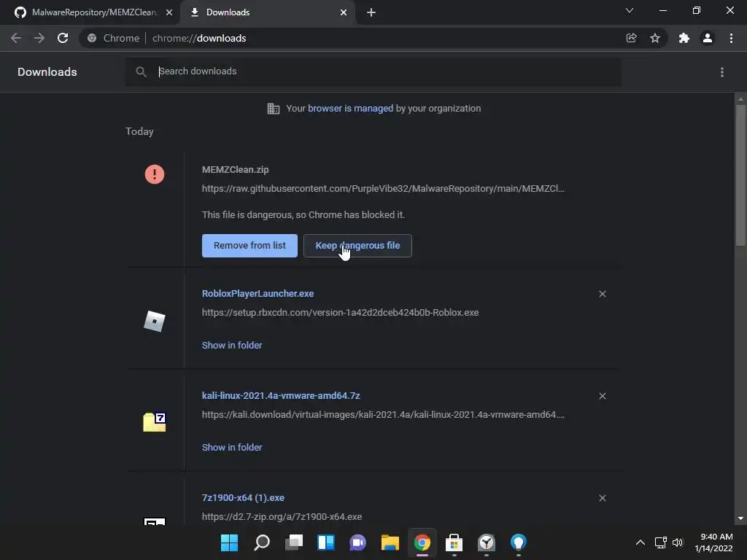
Task: Open the tab search chevron
Action: 630,10
